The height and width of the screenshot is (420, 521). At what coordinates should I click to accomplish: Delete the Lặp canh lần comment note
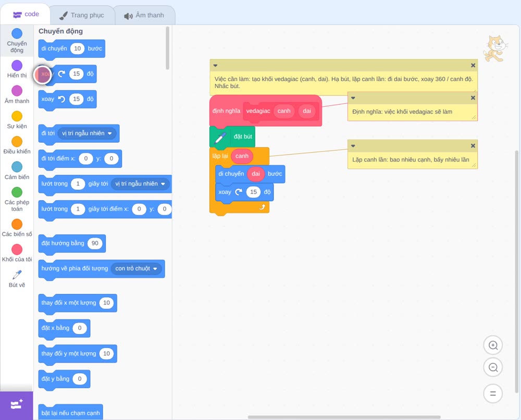pos(473,145)
